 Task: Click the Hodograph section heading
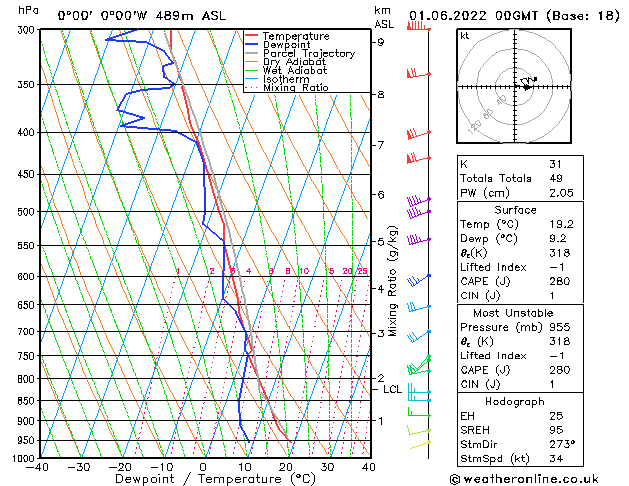pyautogui.click(x=515, y=401)
